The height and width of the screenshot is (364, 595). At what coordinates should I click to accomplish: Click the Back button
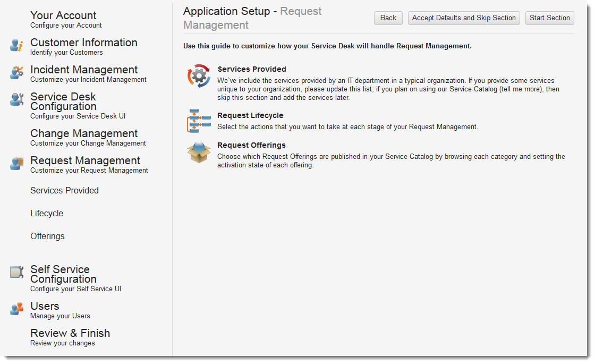pyautogui.click(x=388, y=18)
